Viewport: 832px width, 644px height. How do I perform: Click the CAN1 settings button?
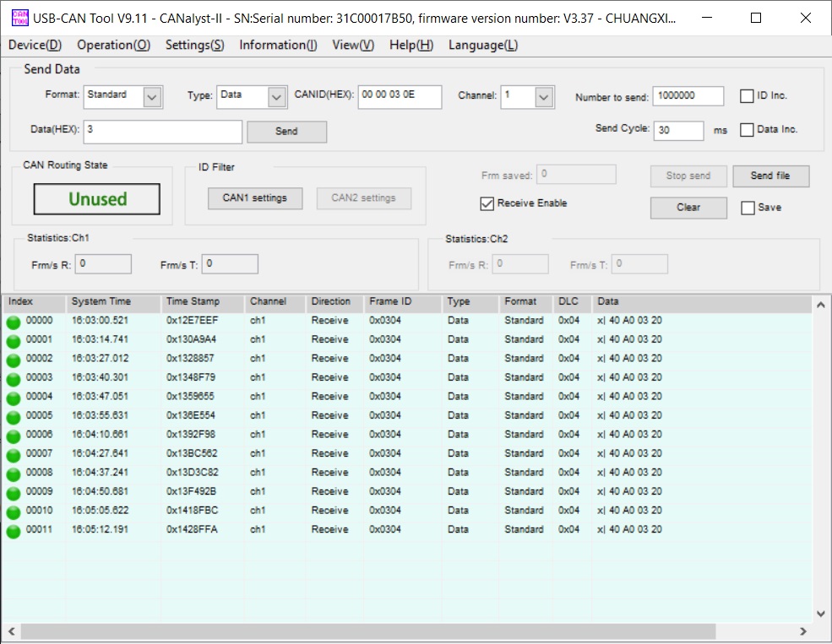tap(254, 198)
